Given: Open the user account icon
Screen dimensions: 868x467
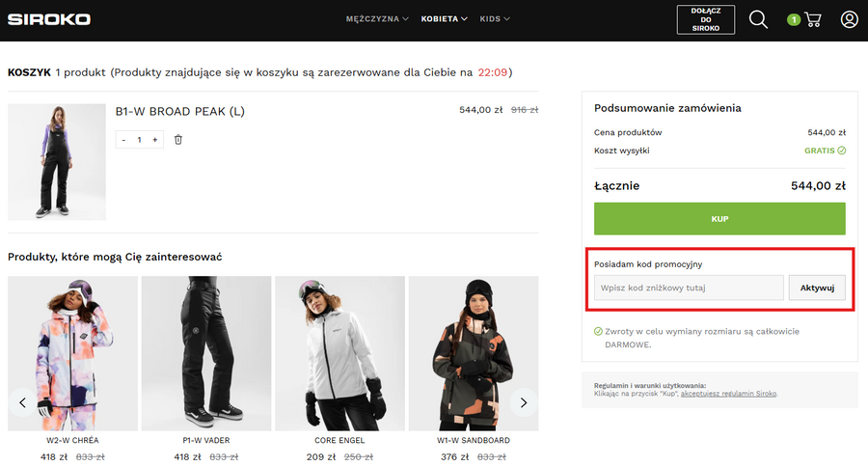Looking at the screenshot, I should coord(849,19).
